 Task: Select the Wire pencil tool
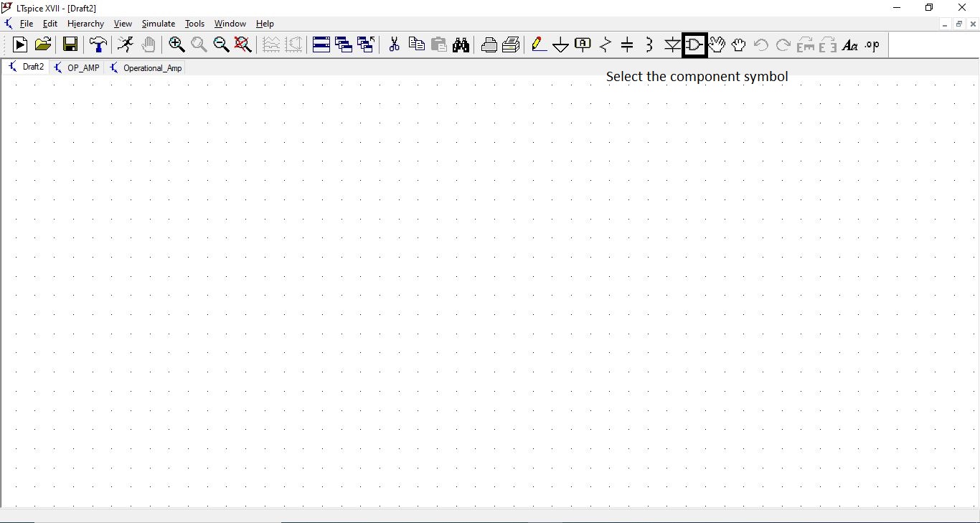point(539,45)
